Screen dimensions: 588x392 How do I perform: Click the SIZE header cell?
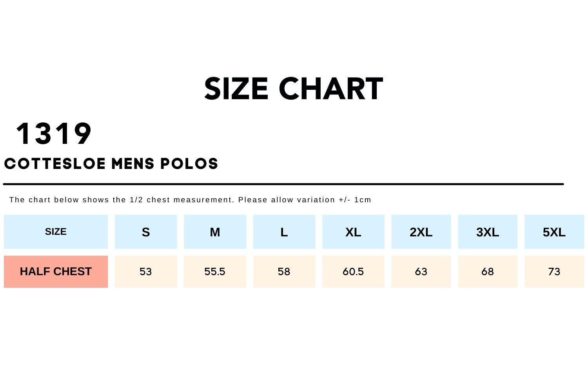(x=56, y=232)
